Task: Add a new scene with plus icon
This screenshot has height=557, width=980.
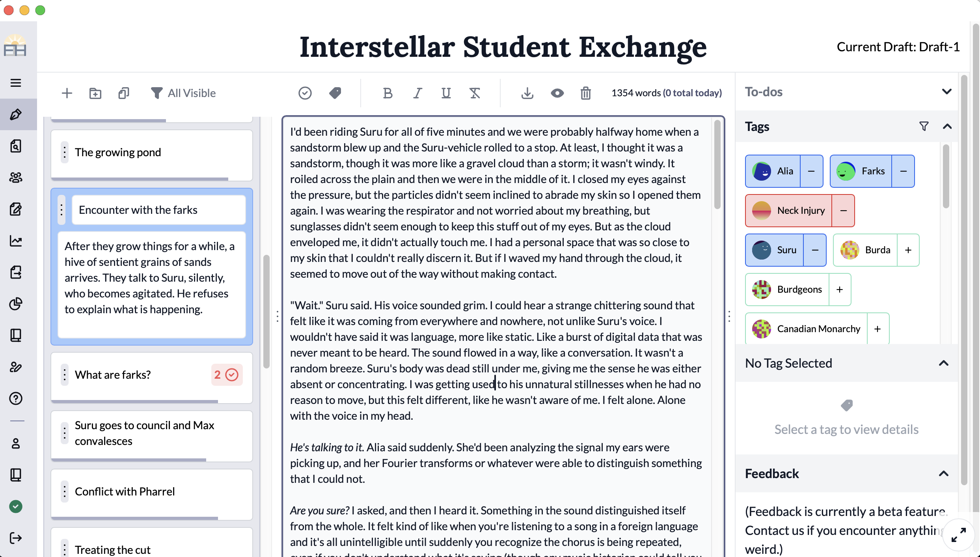Action: (x=67, y=93)
